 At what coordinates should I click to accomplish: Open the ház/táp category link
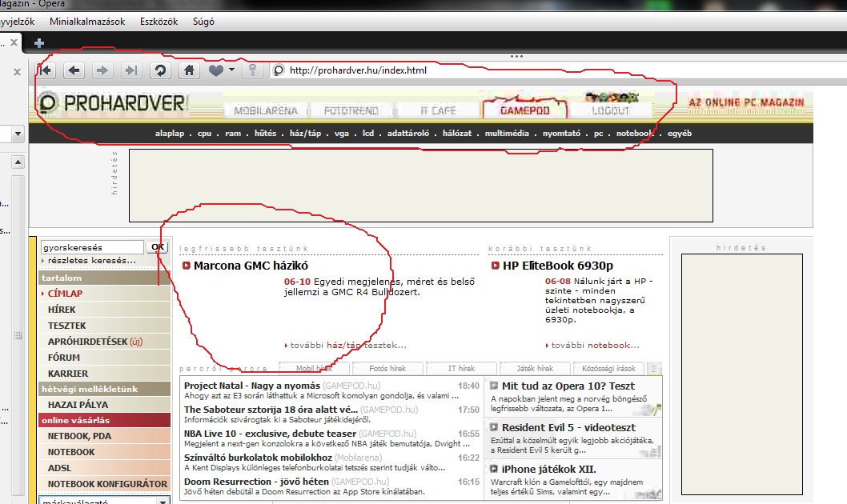coord(305,134)
